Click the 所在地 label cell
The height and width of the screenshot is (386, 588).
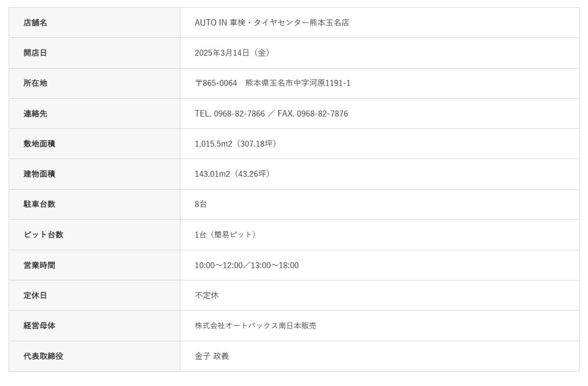point(35,83)
